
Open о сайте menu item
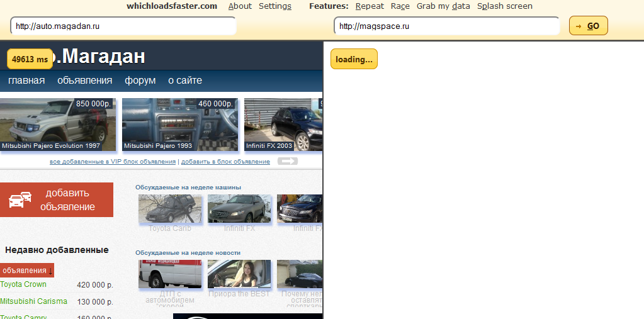click(x=185, y=81)
